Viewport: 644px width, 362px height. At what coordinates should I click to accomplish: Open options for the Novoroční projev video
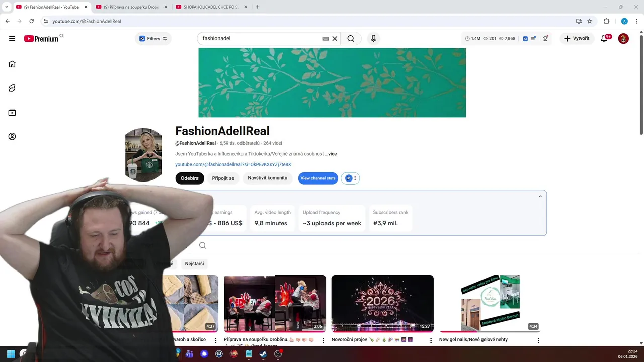[431, 340]
